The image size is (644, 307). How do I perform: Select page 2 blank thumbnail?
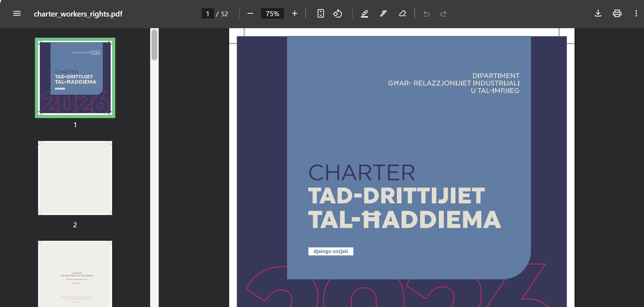click(x=75, y=178)
